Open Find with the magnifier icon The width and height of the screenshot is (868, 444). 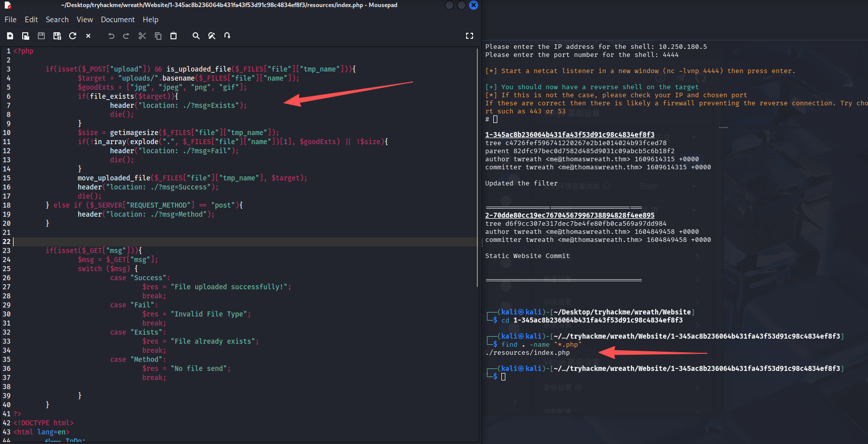(x=196, y=36)
